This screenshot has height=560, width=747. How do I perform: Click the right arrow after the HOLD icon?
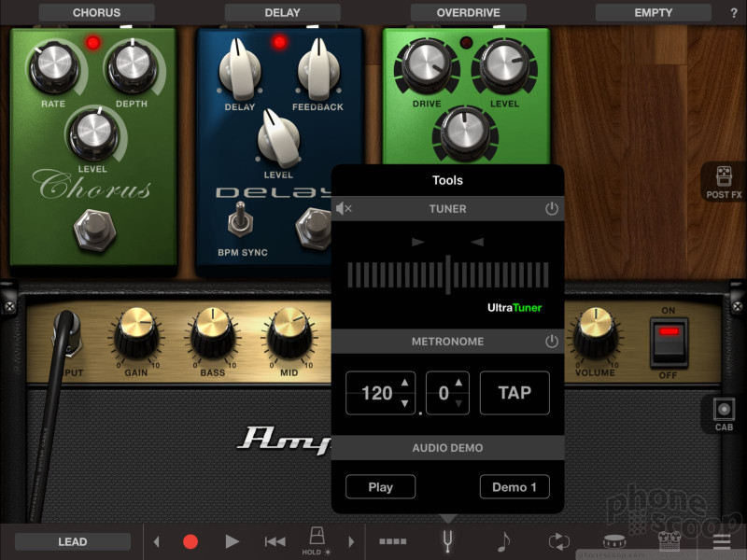click(x=352, y=541)
